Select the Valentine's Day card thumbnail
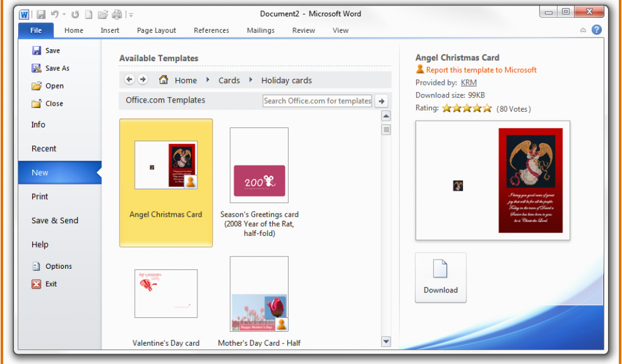 (166, 294)
